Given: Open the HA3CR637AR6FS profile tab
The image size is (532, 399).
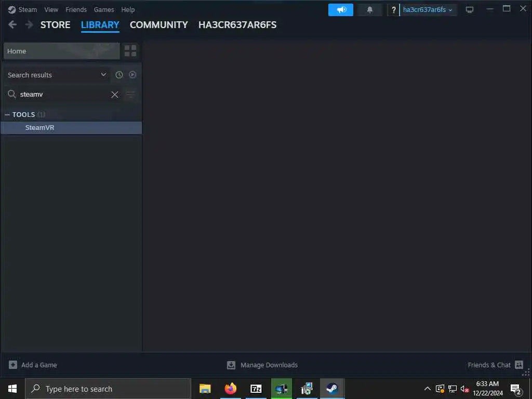Looking at the screenshot, I should (237, 25).
